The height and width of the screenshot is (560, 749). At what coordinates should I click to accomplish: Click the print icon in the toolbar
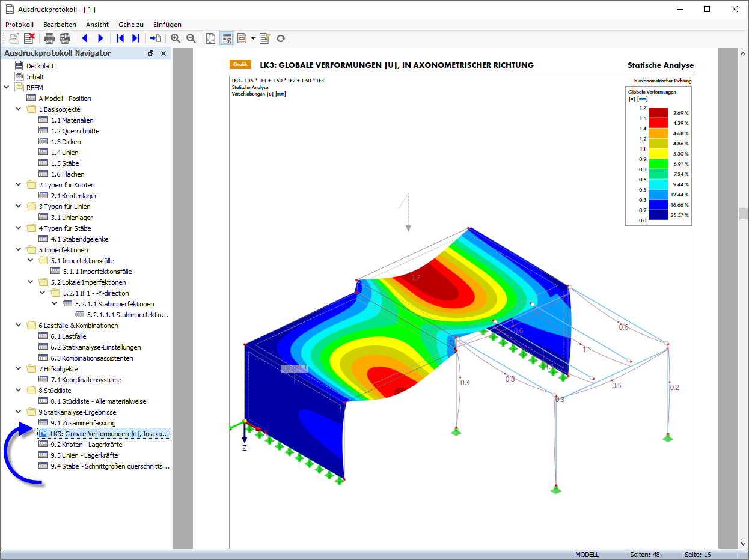click(x=49, y=38)
